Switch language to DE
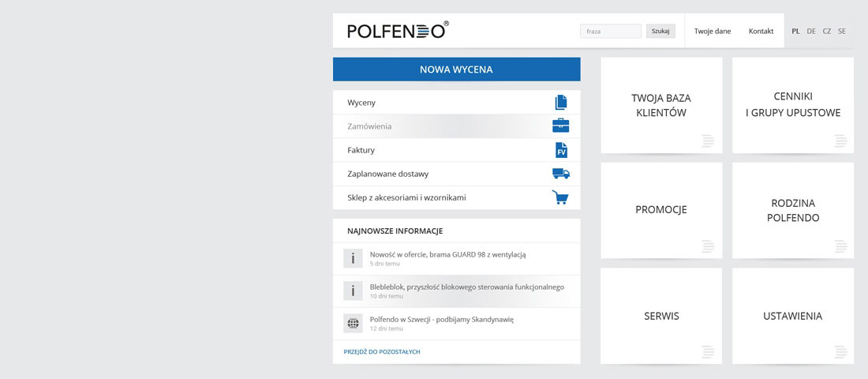 coord(811,32)
